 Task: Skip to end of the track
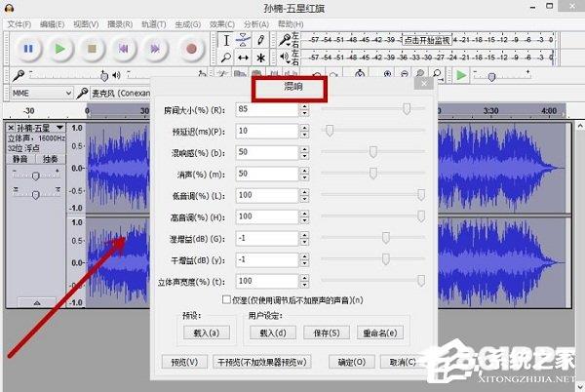(155, 49)
